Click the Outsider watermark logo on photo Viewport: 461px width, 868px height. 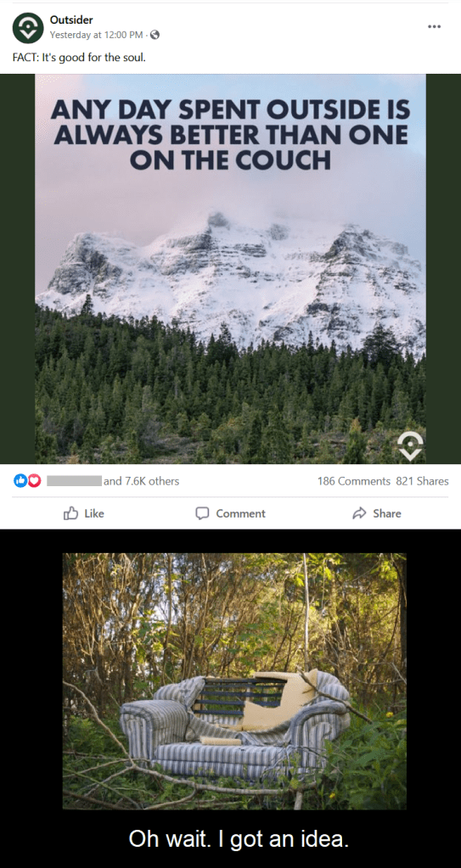click(411, 446)
